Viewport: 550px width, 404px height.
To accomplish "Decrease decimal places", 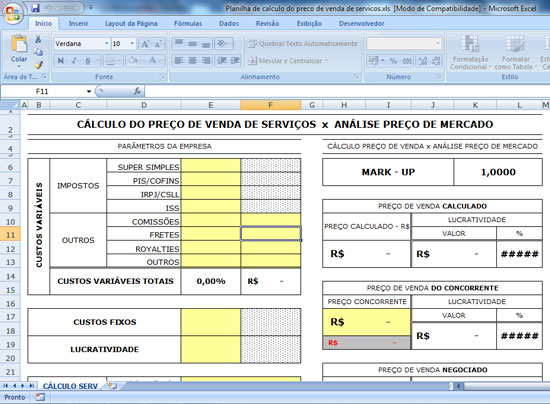I will pyautogui.click(x=436, y=61).
